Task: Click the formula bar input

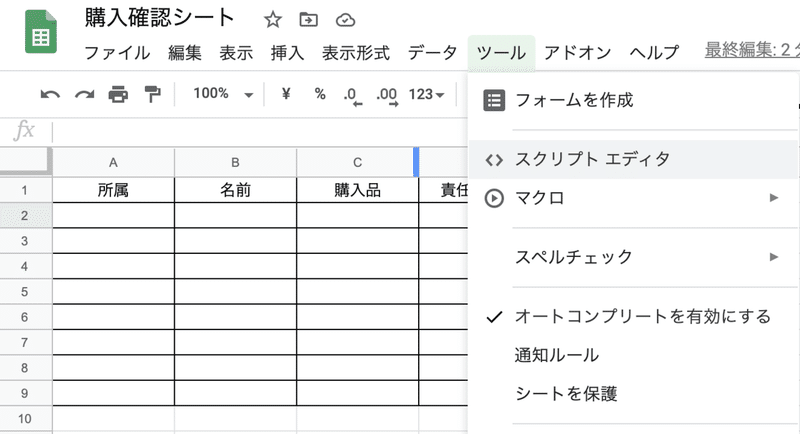Action: (x=259, y=131)
